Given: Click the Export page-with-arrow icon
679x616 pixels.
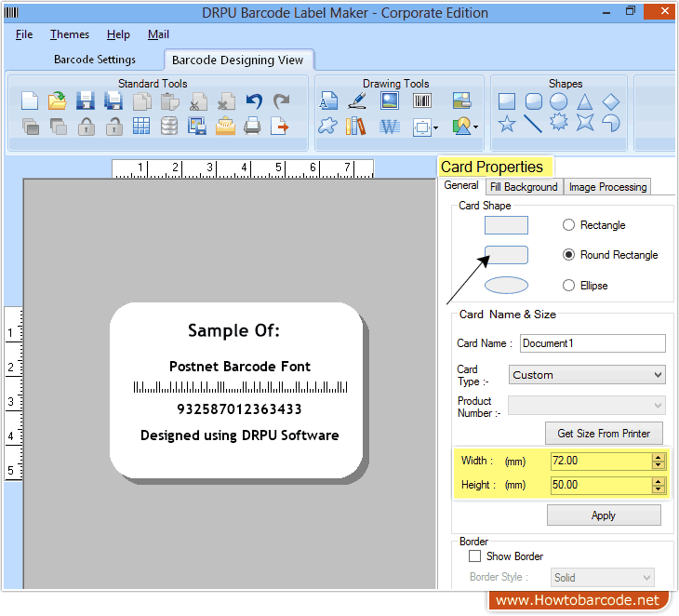Looking at the screenshot, I should point(280,126).
